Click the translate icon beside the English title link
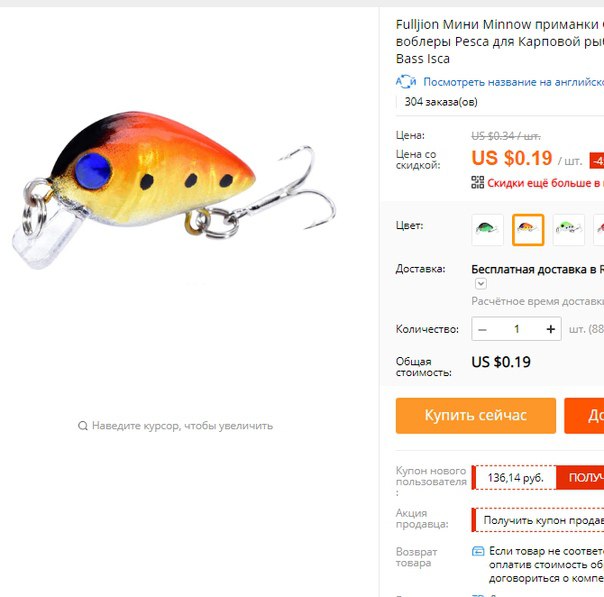This screenshot has height=597, width=604. click(406, 82)
